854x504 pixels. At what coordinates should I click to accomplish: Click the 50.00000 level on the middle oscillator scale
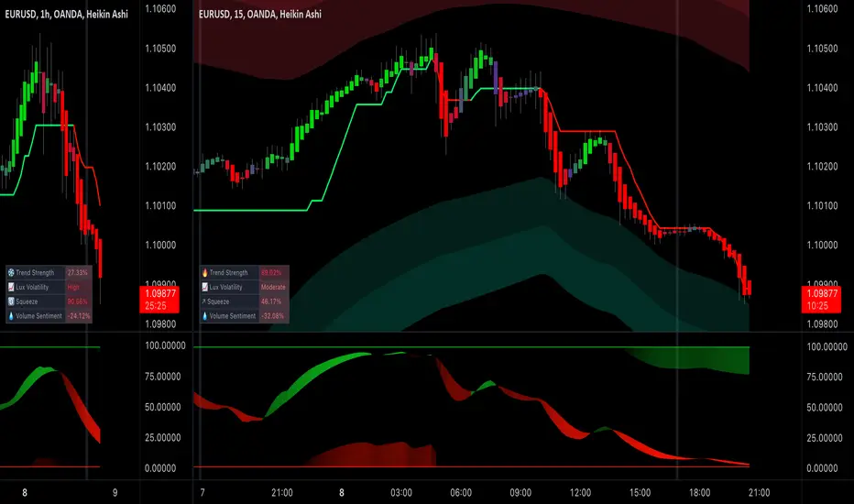(x=163, y=407)
